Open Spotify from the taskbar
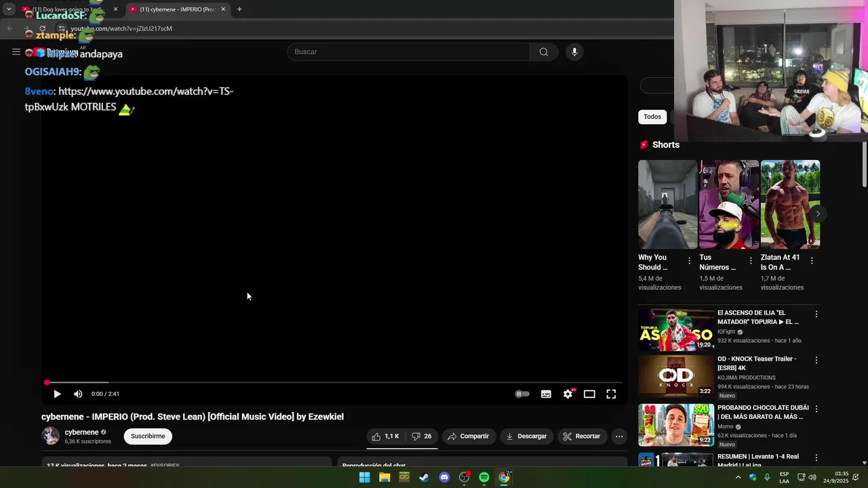The height and width of the screenshot is (488, 868). tap(484, 477)
